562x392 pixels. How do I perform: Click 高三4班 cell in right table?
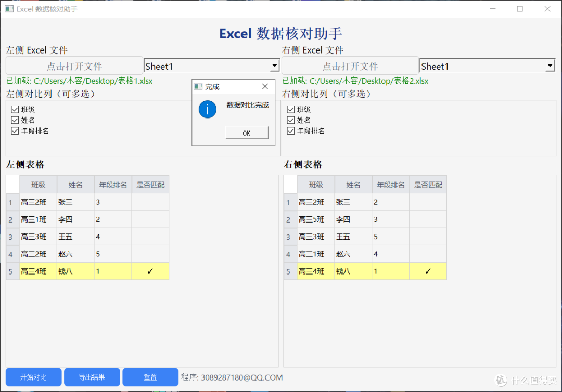tap(316, 271)
